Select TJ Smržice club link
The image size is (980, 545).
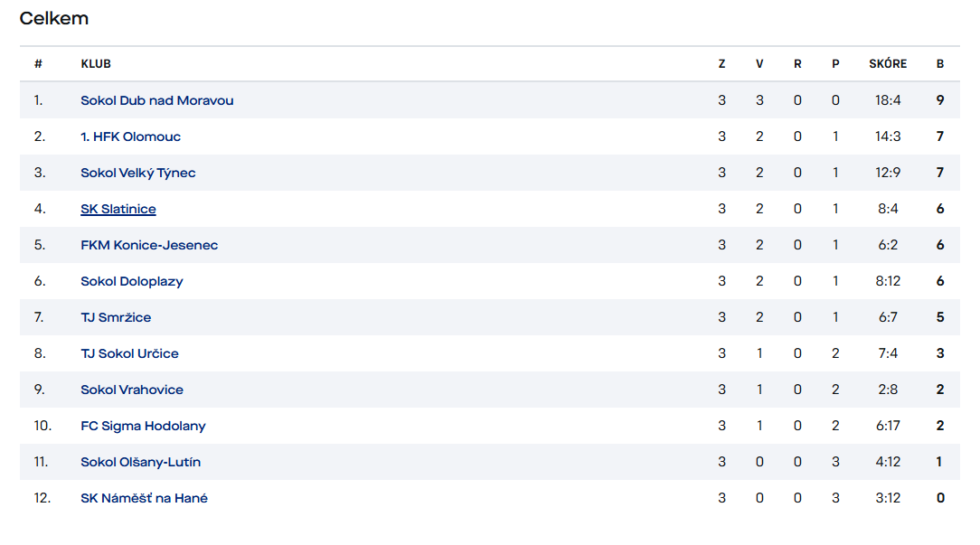116,317
